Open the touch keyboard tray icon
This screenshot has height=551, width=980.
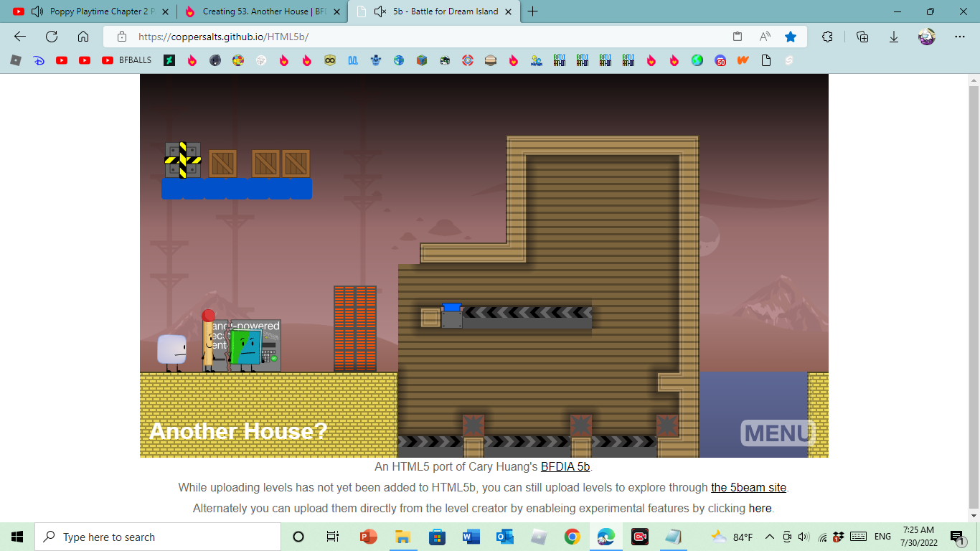[x=858, y=537]
